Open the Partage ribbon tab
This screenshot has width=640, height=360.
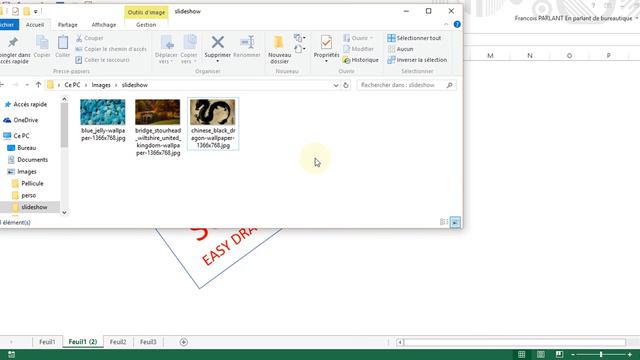pyautogui.click(x=67, y=25)
